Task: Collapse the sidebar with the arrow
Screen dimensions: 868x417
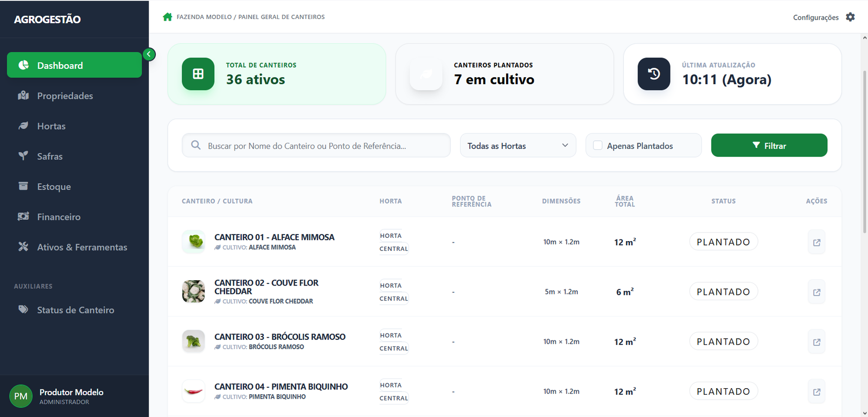Action: click(x=149, y=54)
